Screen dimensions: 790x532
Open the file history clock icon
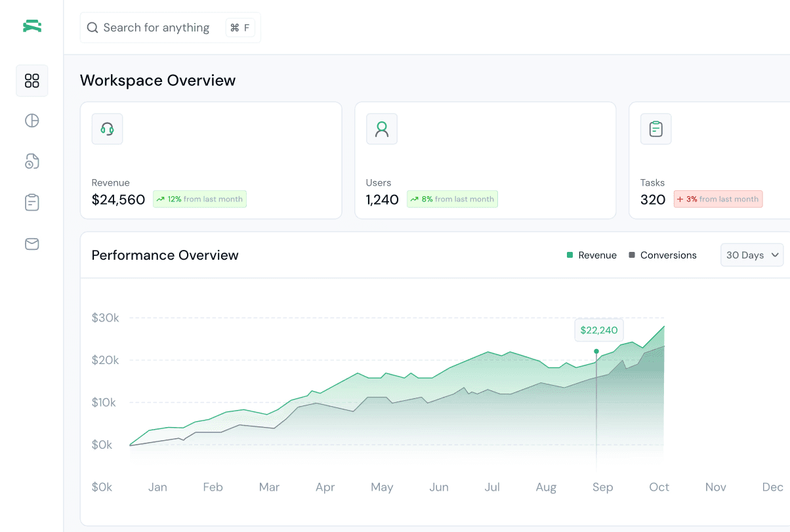coord(32,161)
